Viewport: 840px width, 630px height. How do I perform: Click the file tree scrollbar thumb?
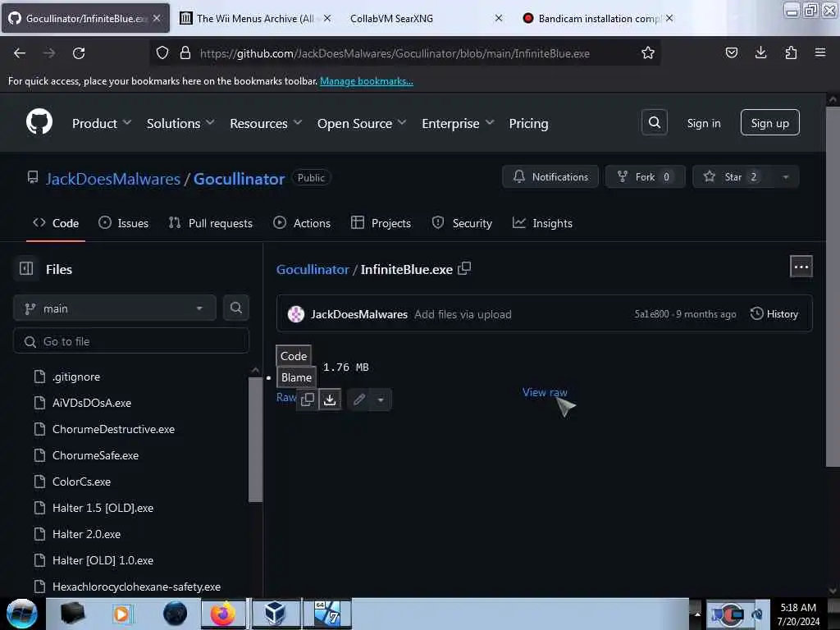pyautogui.click(x=255, y=440)
